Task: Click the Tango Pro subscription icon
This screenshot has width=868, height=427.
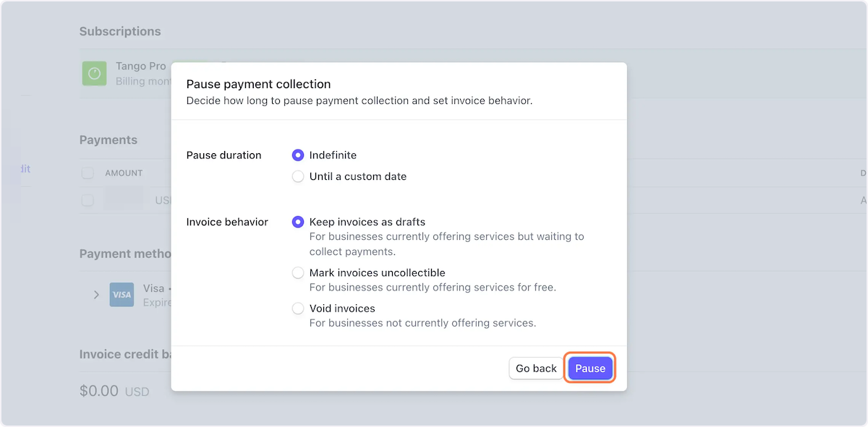Action: click(x=94, y=73)
